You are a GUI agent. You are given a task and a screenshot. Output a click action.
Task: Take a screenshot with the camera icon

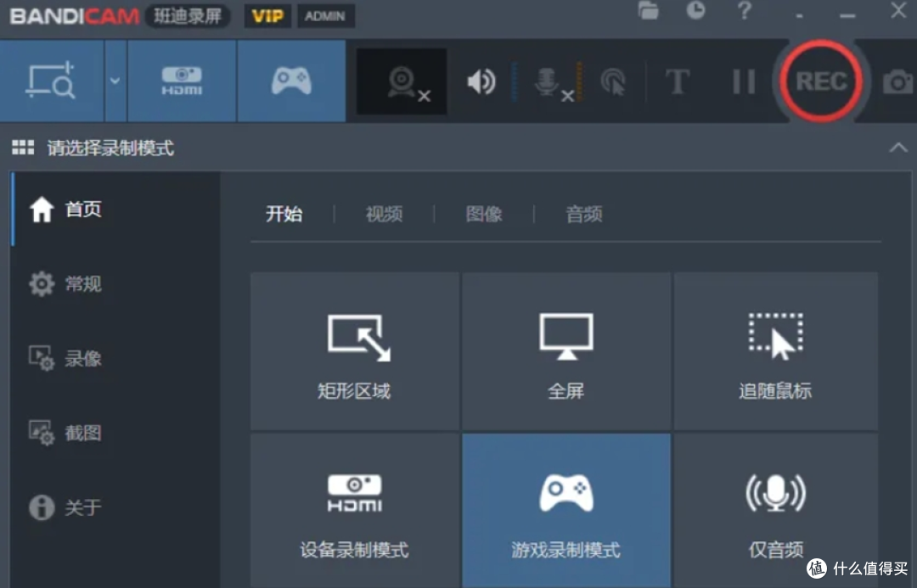[897, 81]
